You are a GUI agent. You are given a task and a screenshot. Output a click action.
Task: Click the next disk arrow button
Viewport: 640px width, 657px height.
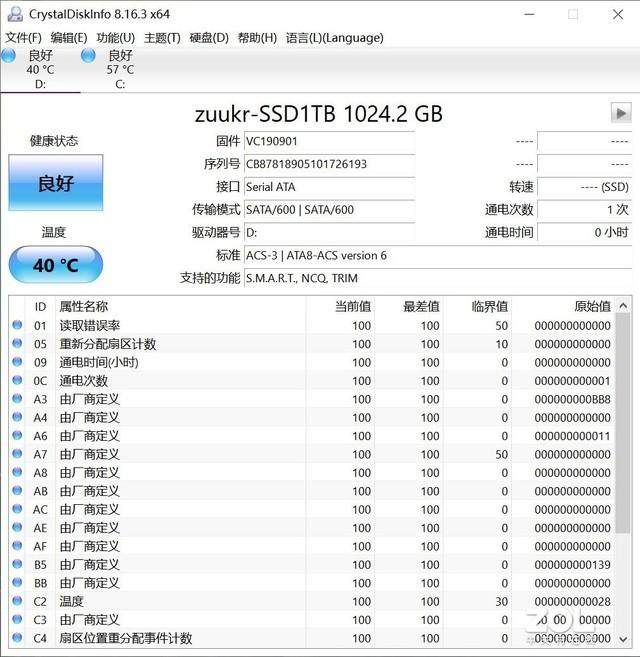click(x=621, y=113)
